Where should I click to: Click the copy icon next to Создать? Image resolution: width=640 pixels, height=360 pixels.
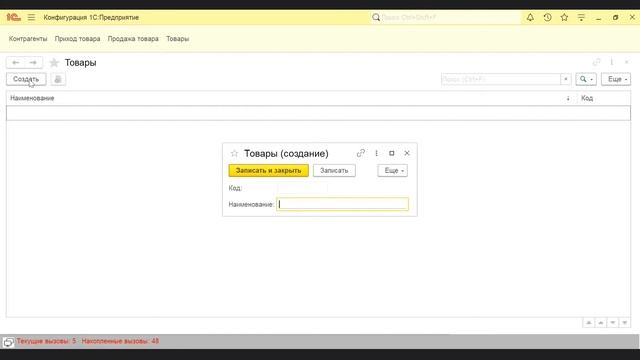click(58, 79)
